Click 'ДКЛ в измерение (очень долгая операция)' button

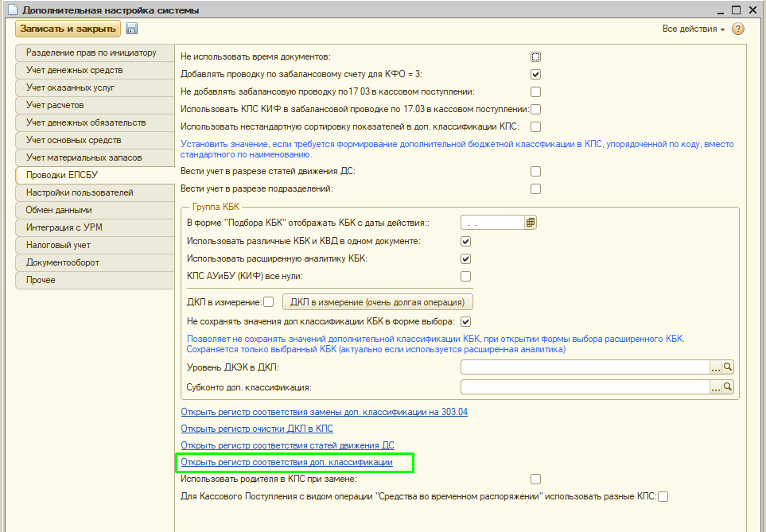pos(378,301)
